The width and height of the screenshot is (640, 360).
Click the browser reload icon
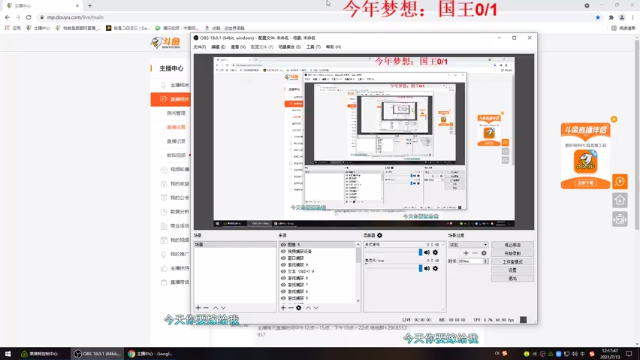click(29, 17)
